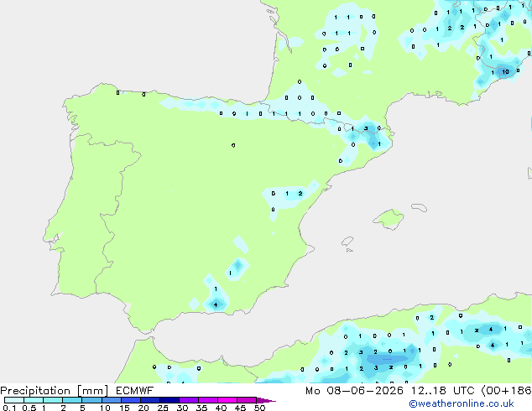Click the "3" precipitation value in the eastern Pyrenees
The width and height of the screenshot is (532, 411).
[366, 128]
